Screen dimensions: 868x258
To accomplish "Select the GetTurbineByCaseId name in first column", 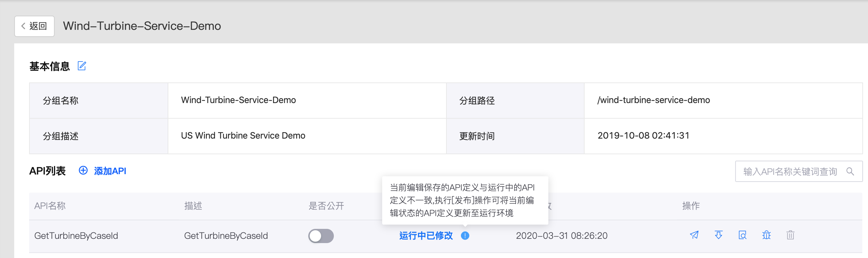I will click(x=76, y=236).
